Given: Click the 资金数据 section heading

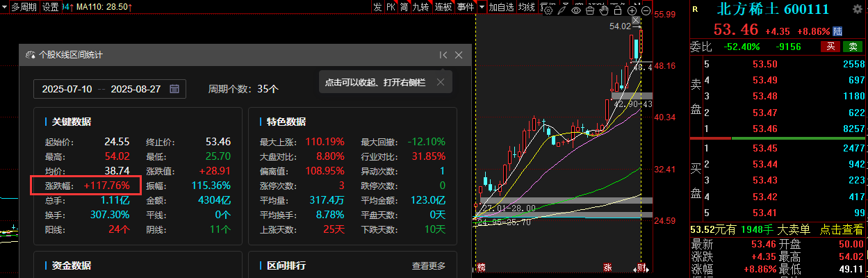Looking at the screenshot, I should tap(71, 265).
